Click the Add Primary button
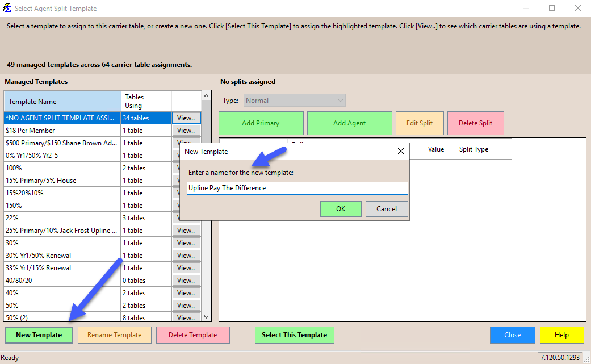This screenshot has height=364, width=591. pyautogui.click(x=261, y=123)
